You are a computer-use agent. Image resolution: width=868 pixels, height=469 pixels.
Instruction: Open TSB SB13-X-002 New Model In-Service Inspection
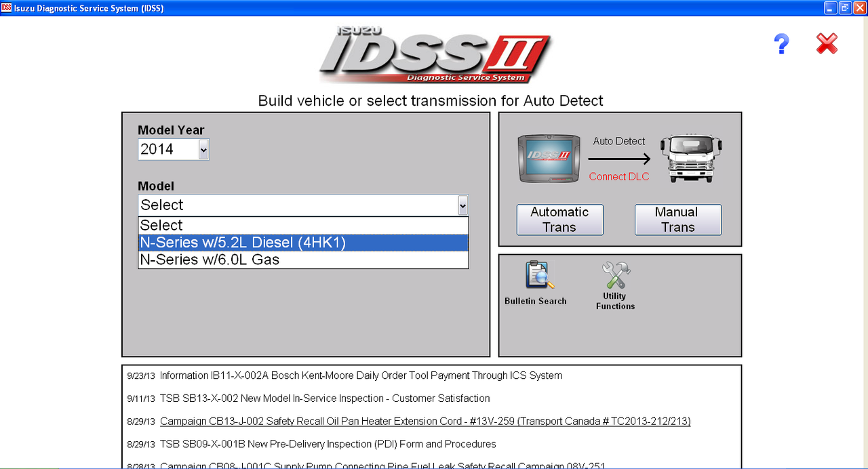pyautogui.click(x=325, y=398)
